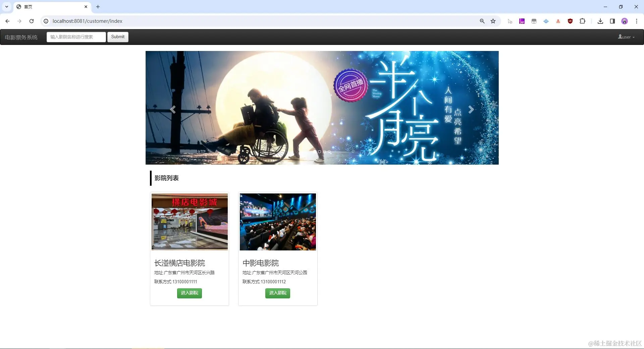Show the next carousel slide

471,109
